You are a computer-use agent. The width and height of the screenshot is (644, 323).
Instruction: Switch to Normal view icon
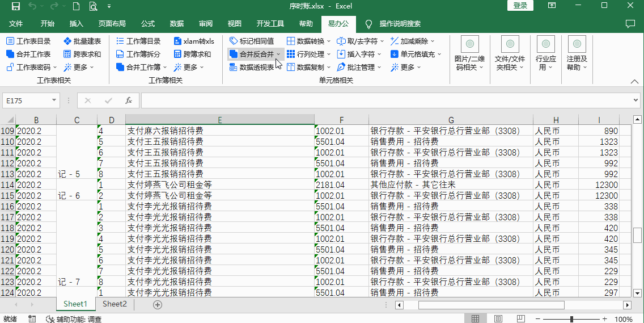pyautogui.click(x=475, y=319)
